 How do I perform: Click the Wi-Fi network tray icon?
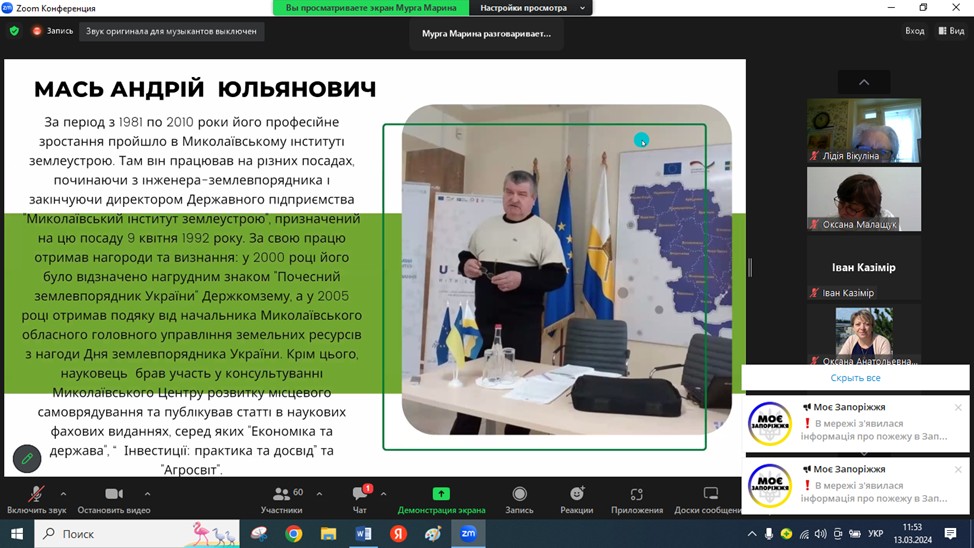click(804, 534)
